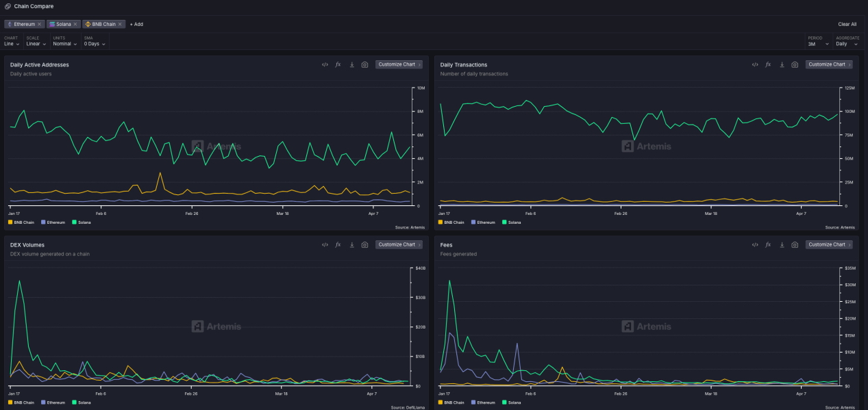Screen dimensions: 868x410
Task: Click download icon on Fees chart
Action: (782, 244)
